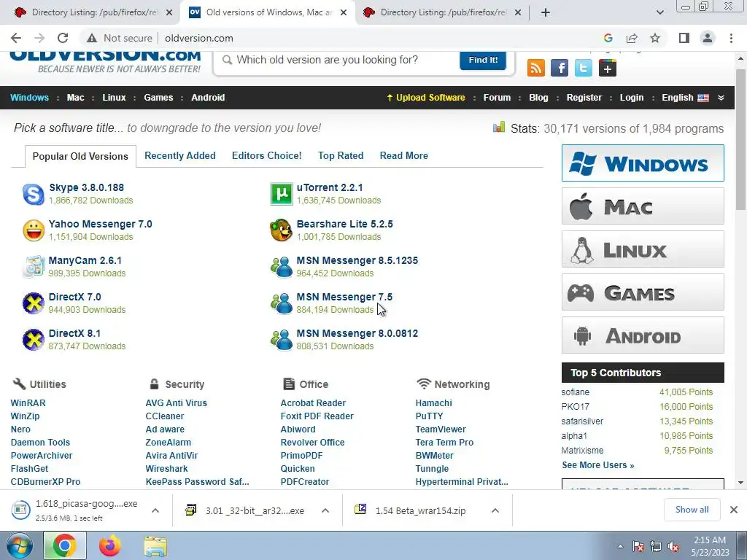Click the Bearshare bear icon

(281, 230)
